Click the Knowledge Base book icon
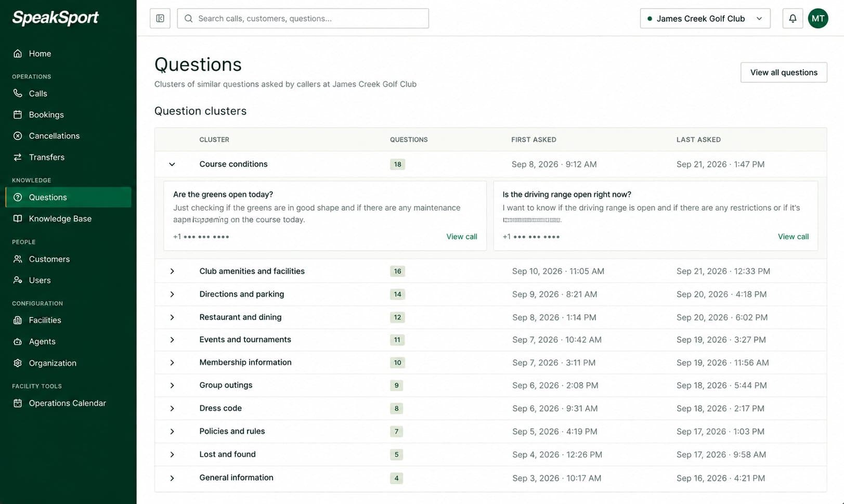This screenshot has height=504, width=844. click(18, 218)
